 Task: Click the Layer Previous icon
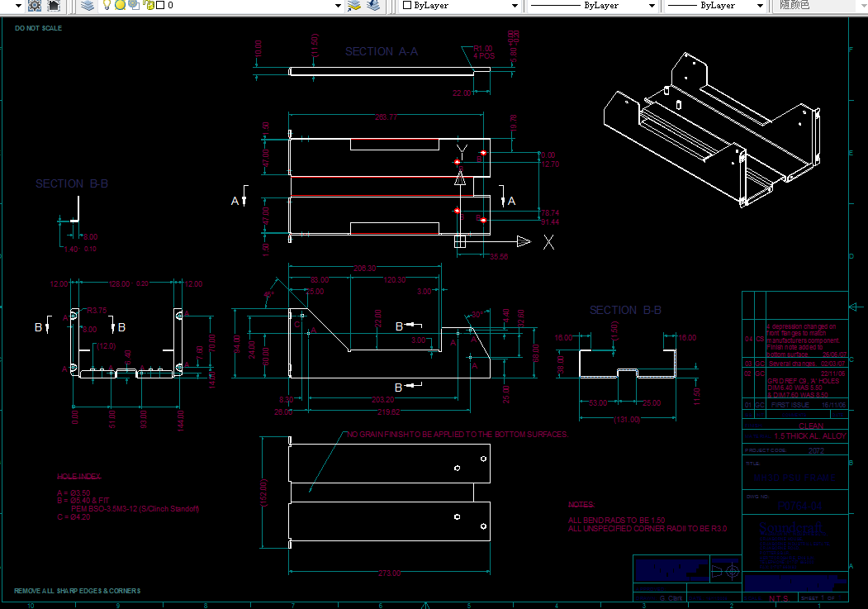point(373,6)
